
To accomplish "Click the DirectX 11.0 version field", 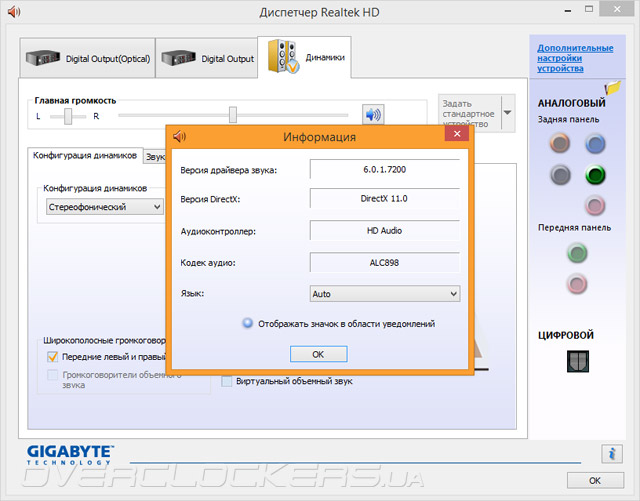I will pos(384,198).
